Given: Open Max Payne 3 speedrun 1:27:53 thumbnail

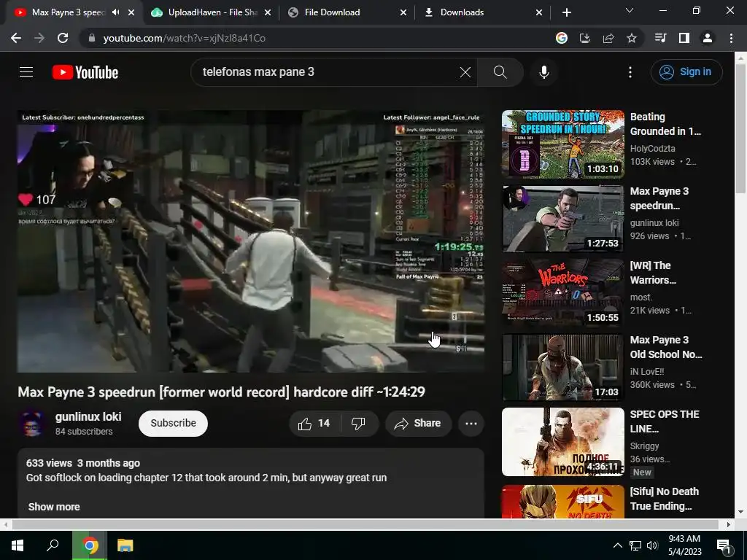Looking at the screenshot, I should pos(563,219).
